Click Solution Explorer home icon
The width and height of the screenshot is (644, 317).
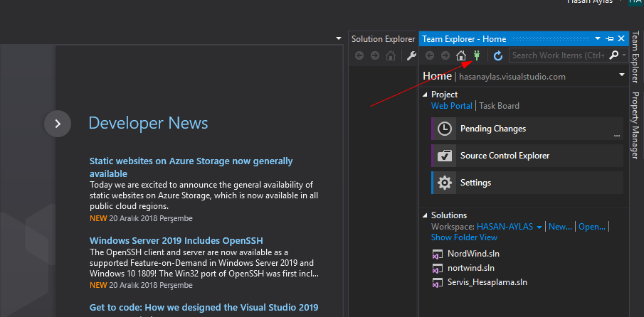(x=391, y=55)
